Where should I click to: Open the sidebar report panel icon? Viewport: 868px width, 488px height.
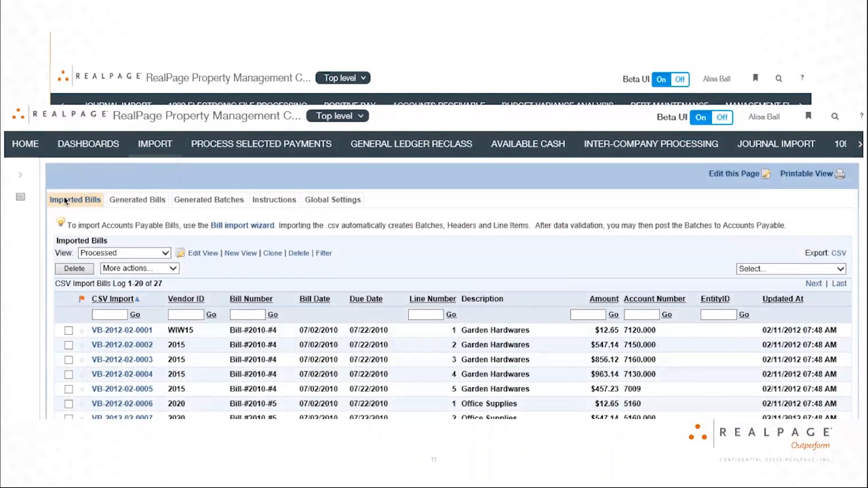point(20,197)
